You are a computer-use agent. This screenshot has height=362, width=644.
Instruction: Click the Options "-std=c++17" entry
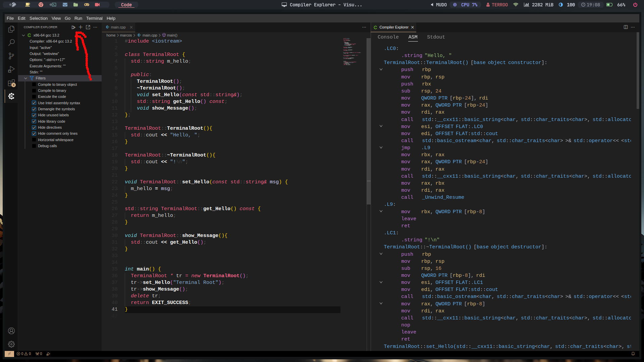[47, 60]
